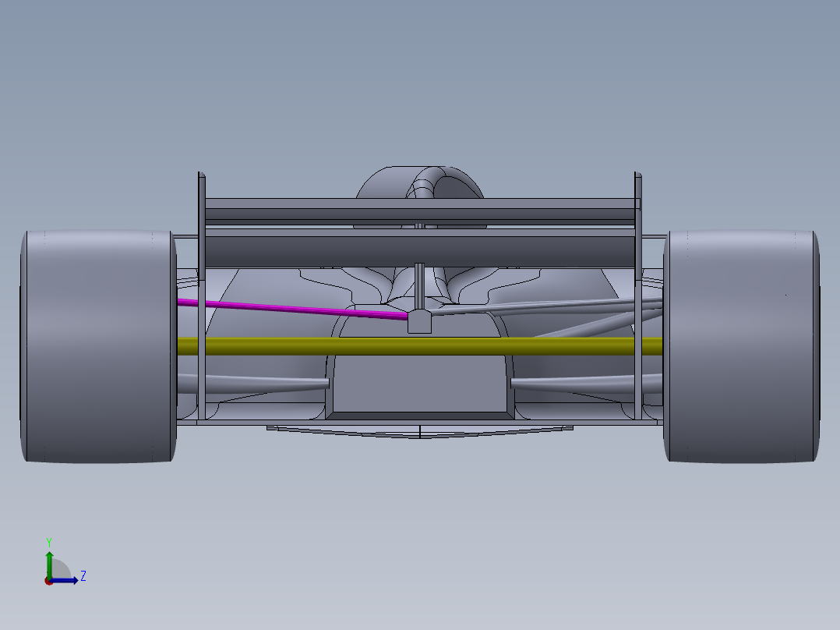Viewport: 840px width, 630px height.
Task: Click the red origin sphere of the triad
Action: click(49, 582)
